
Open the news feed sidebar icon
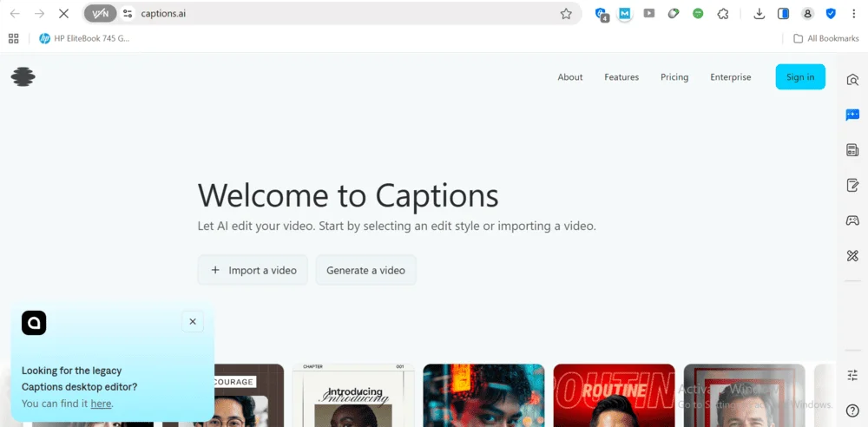852,150
